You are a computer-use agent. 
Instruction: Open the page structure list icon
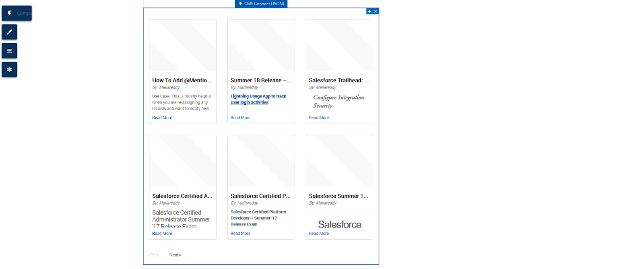click(x=9, y=51)
